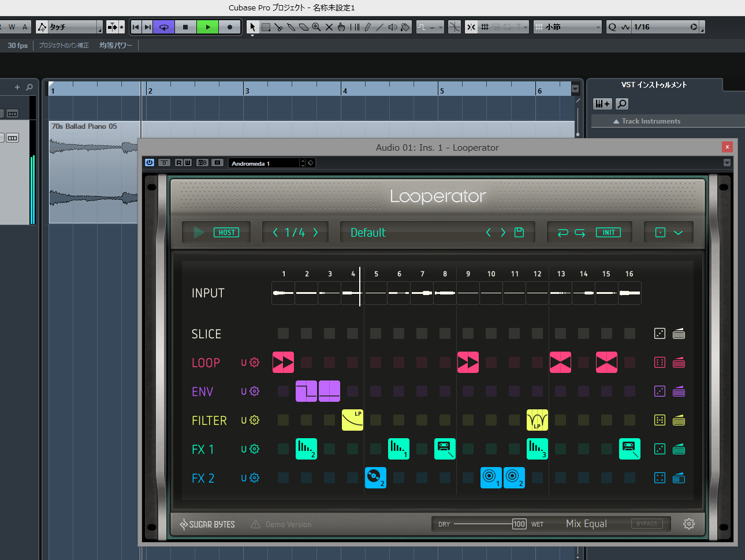This screenshot has width=745, height=560.
Task: Randomize the FILTER track with dice icon
Action: (660, 420)
